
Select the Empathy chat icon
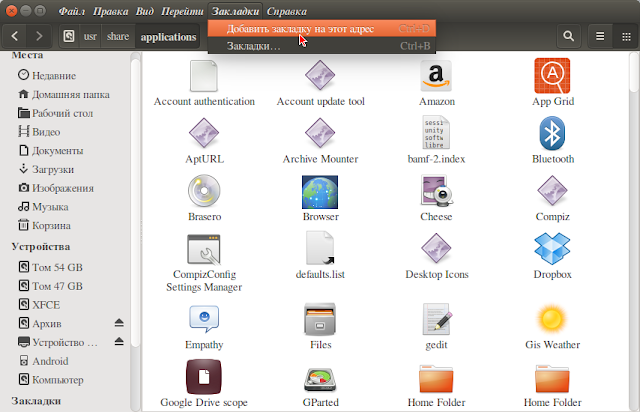click(204, 319)
